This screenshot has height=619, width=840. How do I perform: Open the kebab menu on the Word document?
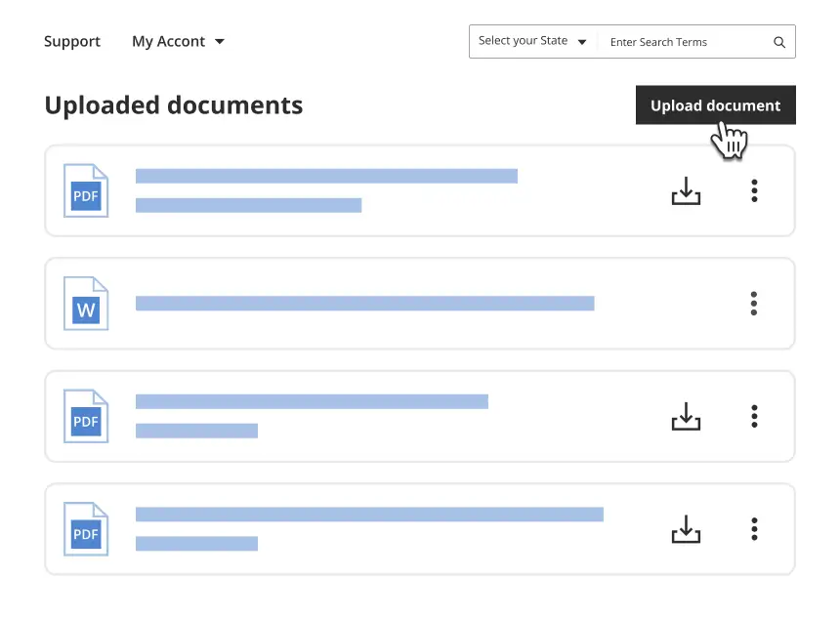(754, 304)
